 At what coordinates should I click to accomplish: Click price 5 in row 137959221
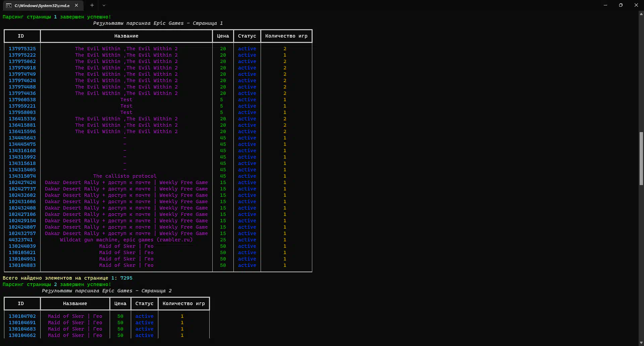[221, 106]
